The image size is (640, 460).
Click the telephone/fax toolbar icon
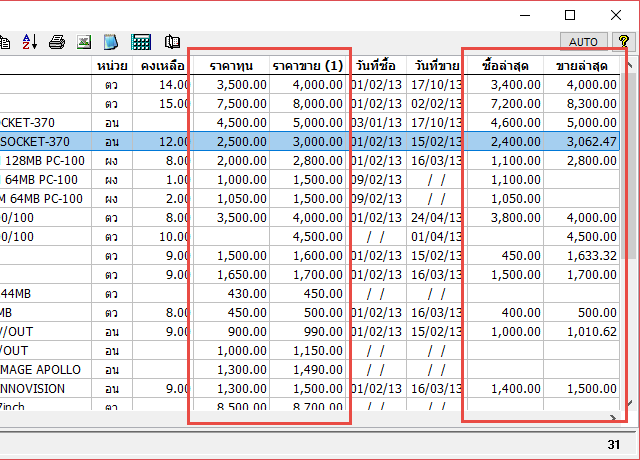[172, 42]
